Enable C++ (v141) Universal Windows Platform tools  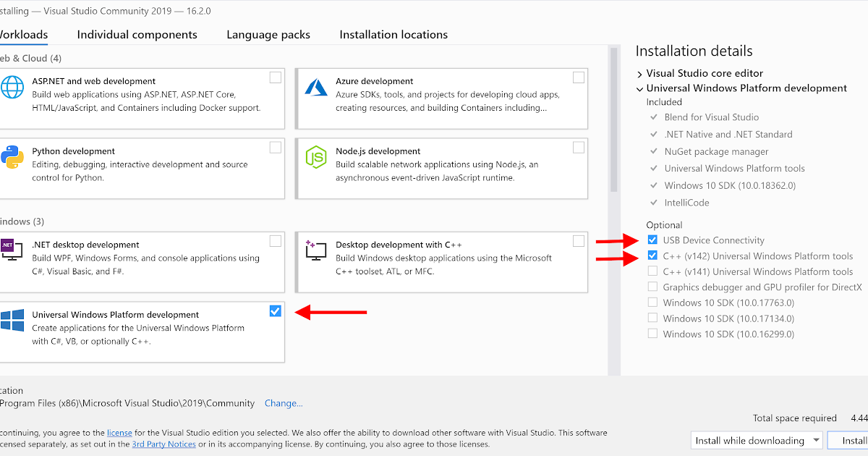pos(652,271)
